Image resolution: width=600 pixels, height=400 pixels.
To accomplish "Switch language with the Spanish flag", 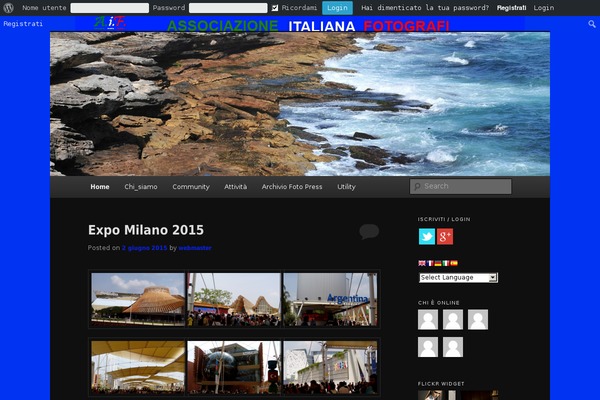I will point(454,263).
